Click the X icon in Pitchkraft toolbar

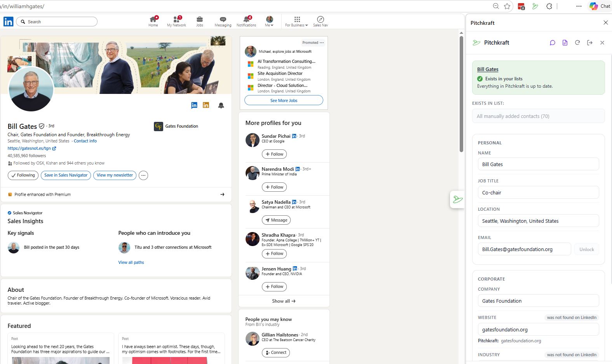602,43
